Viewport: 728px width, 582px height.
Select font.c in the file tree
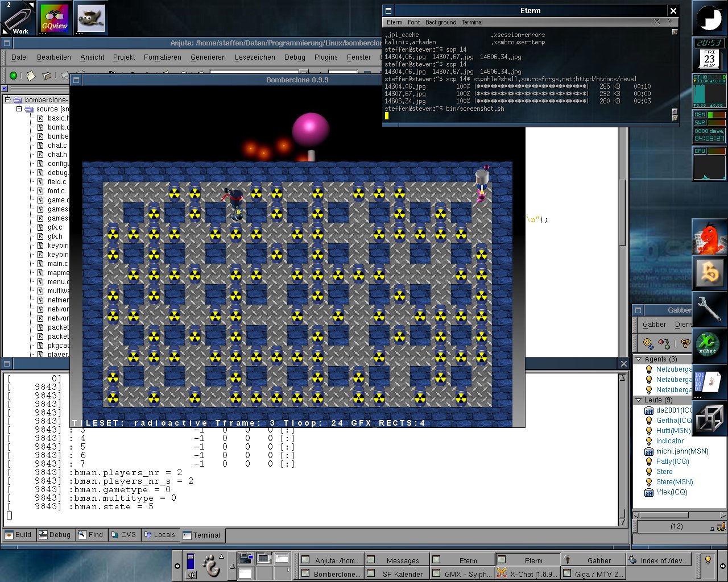(56, 191)
